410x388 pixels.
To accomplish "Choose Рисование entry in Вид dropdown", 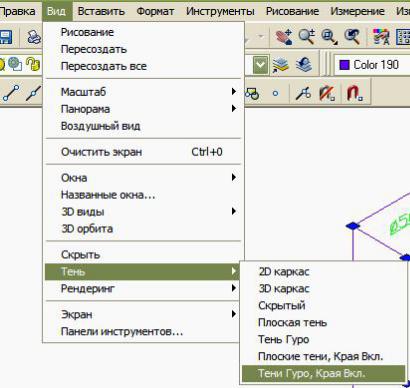I will coord(143,32).
